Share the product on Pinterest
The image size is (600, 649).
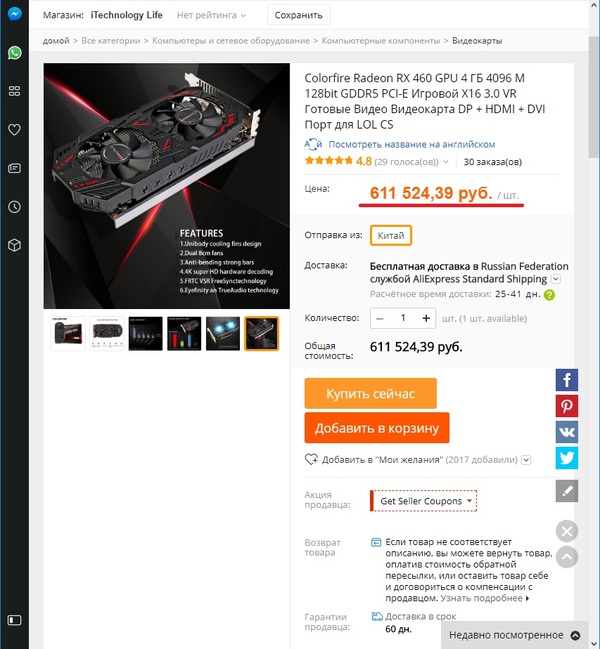coord(566,406)
